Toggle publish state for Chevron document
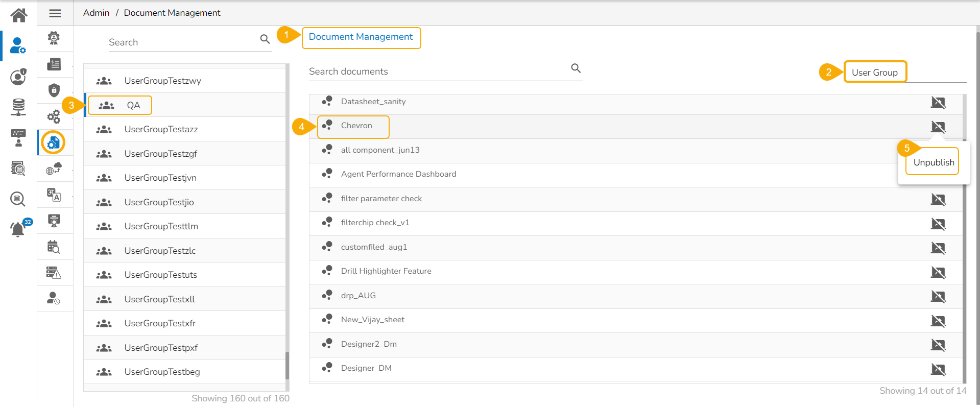The image size is (980, 407). (x=938, y=127)
